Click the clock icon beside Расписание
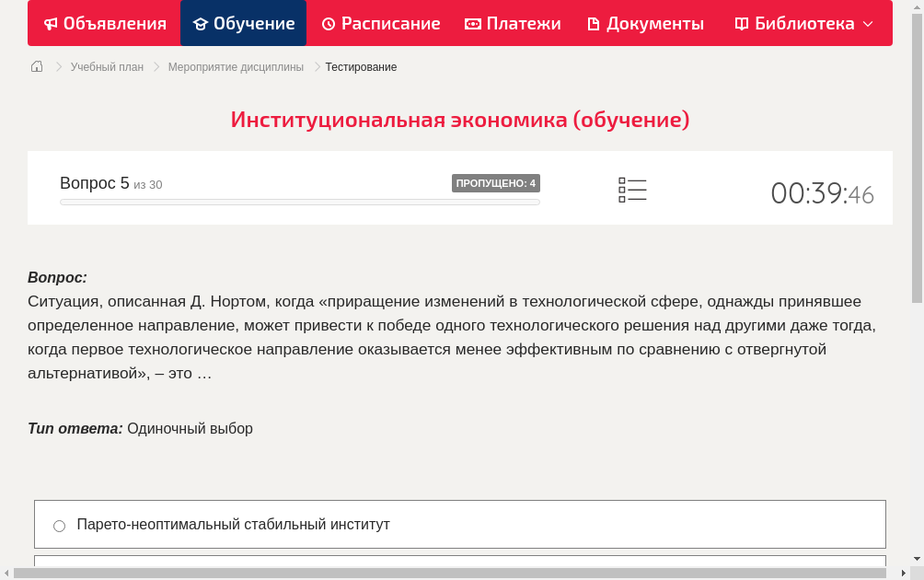924x580 pixels. click(x=329, y=24)
